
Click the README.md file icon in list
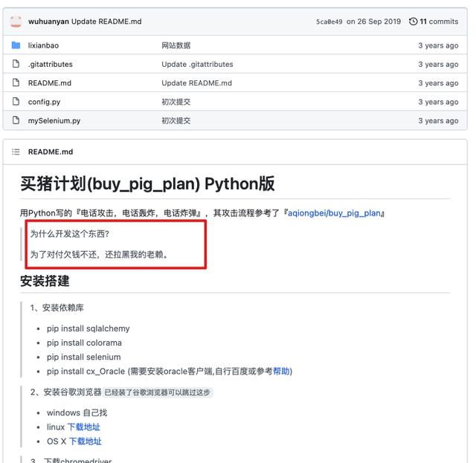tap(16, 82)
